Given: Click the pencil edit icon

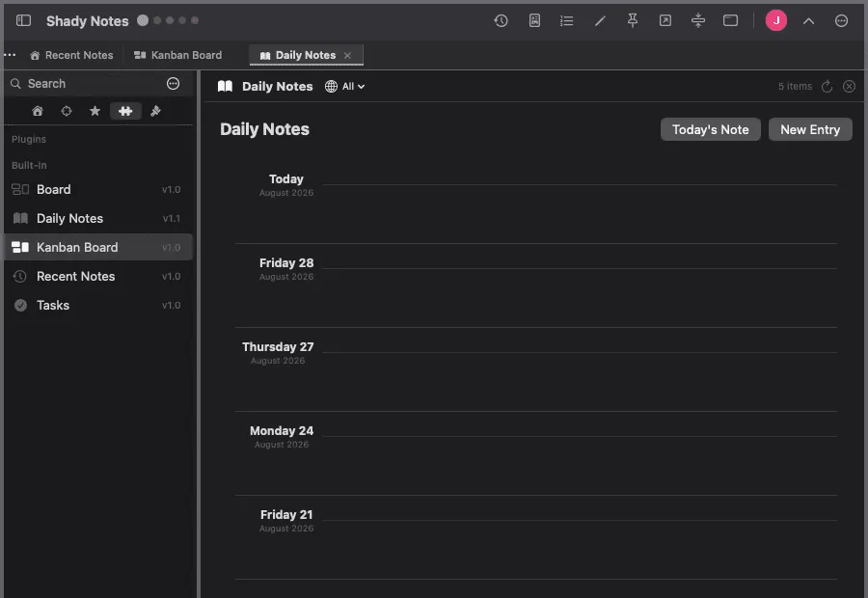Looking at the screenshot, I should coord(600,21).
